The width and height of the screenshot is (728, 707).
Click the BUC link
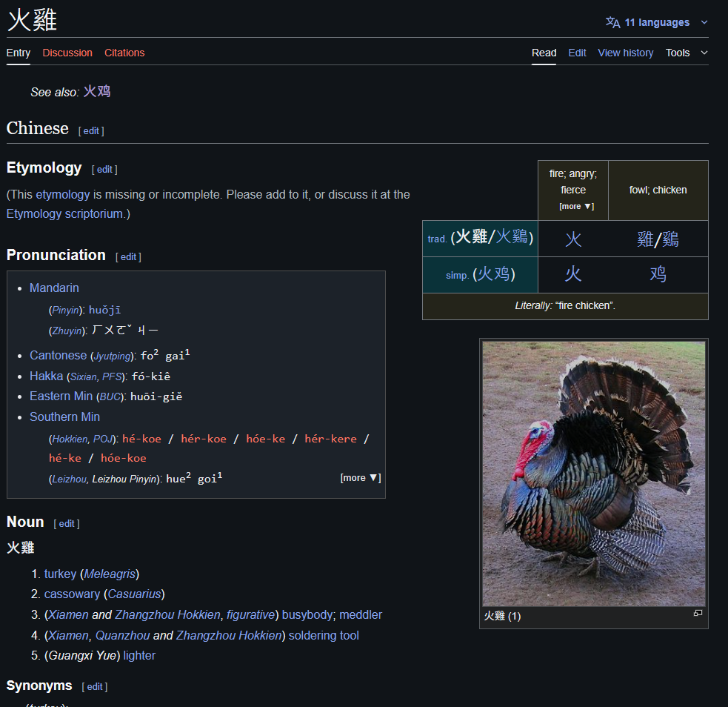[110, 396]
